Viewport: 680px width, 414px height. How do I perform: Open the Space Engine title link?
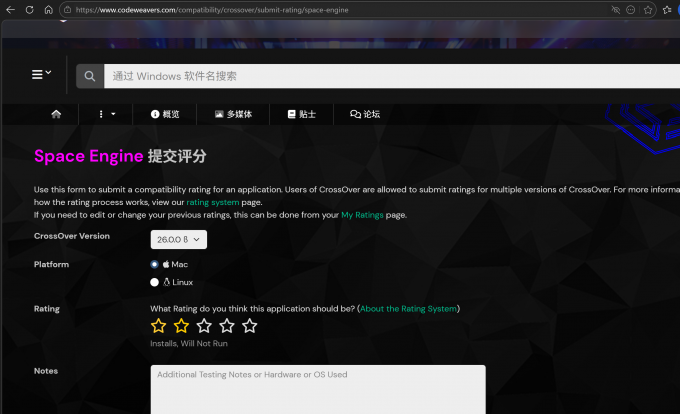coord(88,156)
